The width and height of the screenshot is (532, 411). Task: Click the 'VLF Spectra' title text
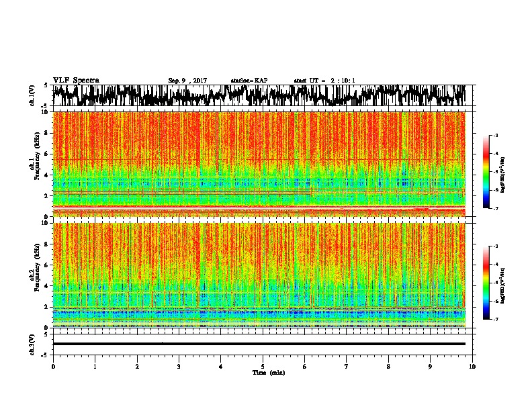click(x=76, y=81)
